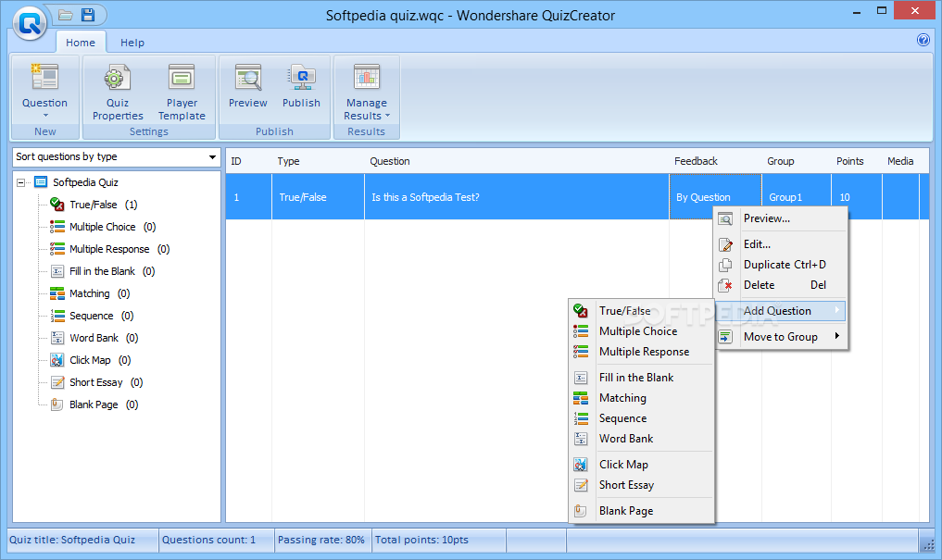Click the window resize grip in corner
The image size is (942, 560).
click(x=927, y=543)
